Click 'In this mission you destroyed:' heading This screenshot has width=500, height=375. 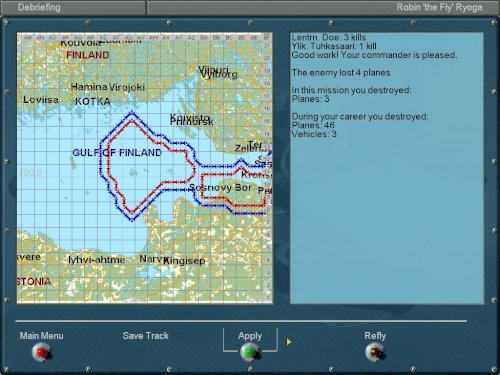pos(351,90)
